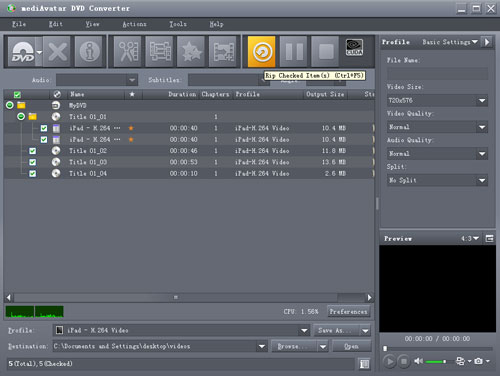
Task: Open Save As dropdown arrow
Action: [365, 331]
